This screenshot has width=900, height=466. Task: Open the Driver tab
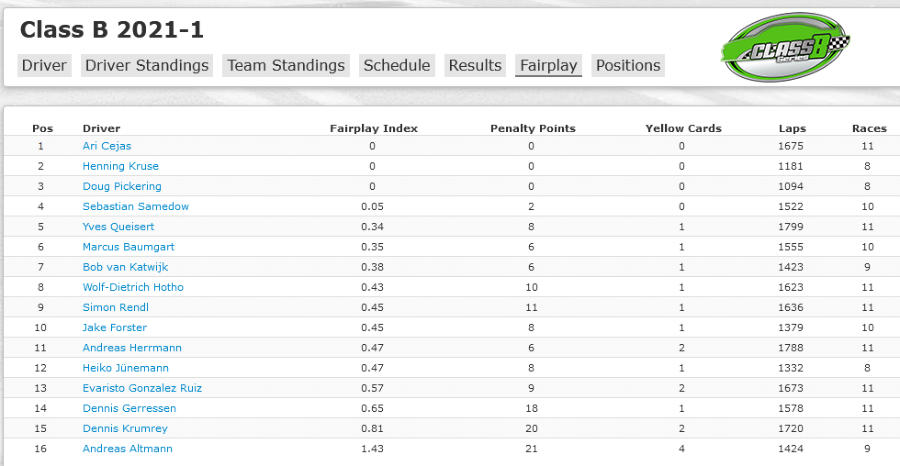point(44,65)
